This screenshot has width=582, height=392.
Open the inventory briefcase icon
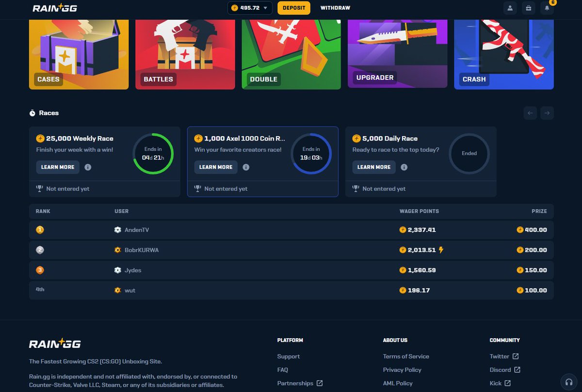coord(529,8)
